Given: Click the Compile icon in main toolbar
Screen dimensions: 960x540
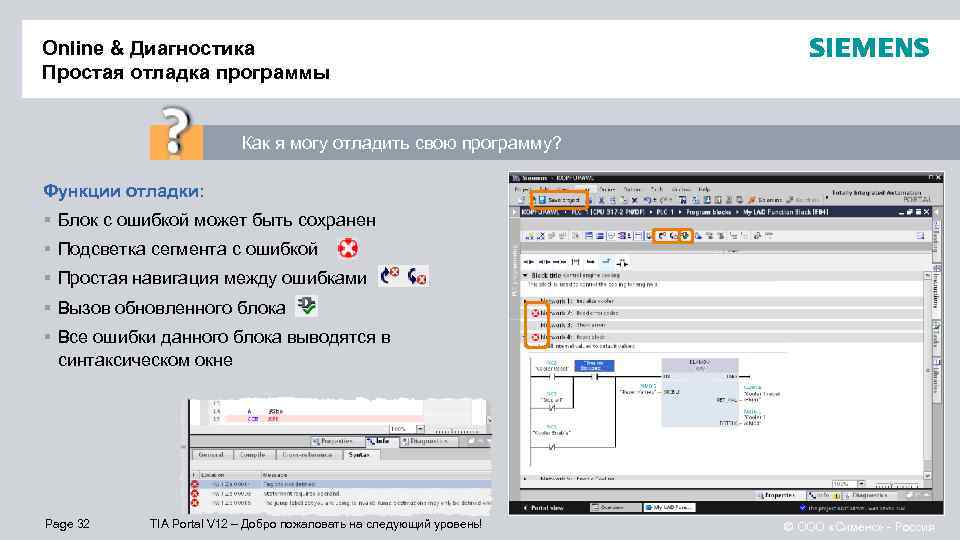Looking at the screenshot, I should (682, 200).
